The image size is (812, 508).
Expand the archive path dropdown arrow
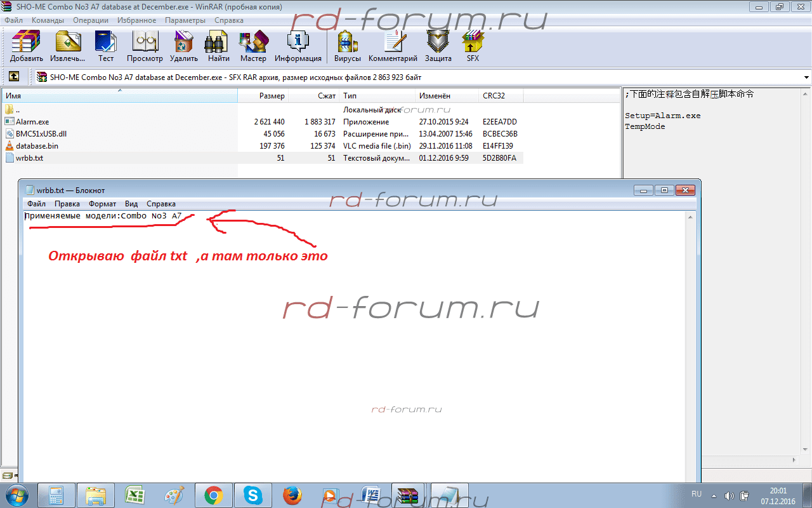coord(806,77)
